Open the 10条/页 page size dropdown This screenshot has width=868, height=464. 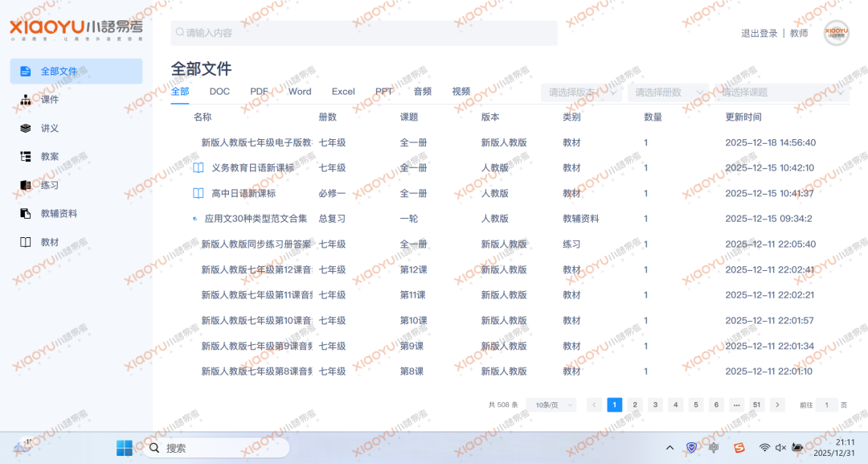[x=551, y=404]
